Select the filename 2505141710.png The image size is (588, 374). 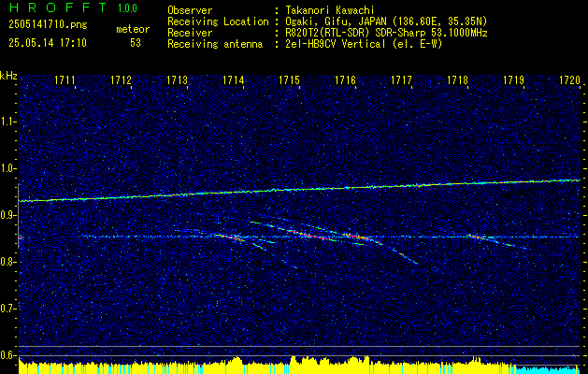click(x=48, y=25)
